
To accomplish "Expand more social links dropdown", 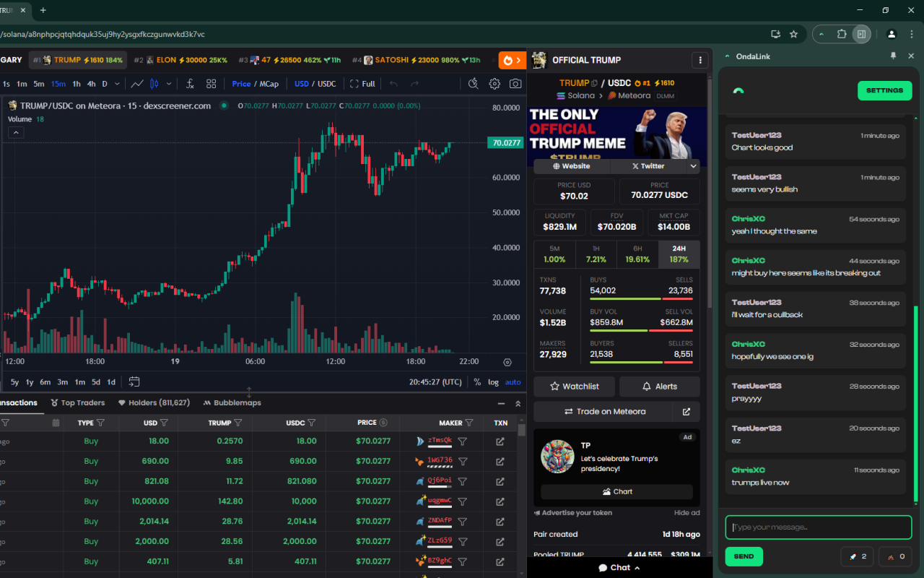I will coord(693,166).
